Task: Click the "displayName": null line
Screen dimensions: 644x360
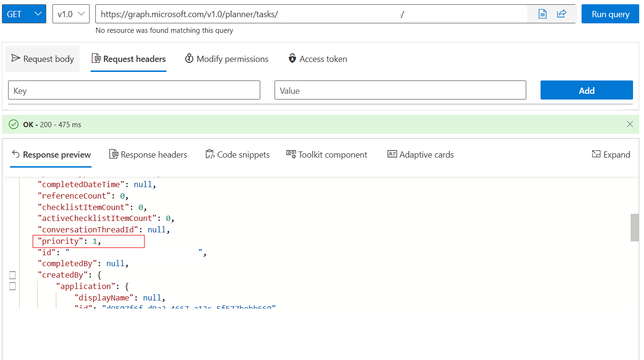Action: tap(120, 298)
